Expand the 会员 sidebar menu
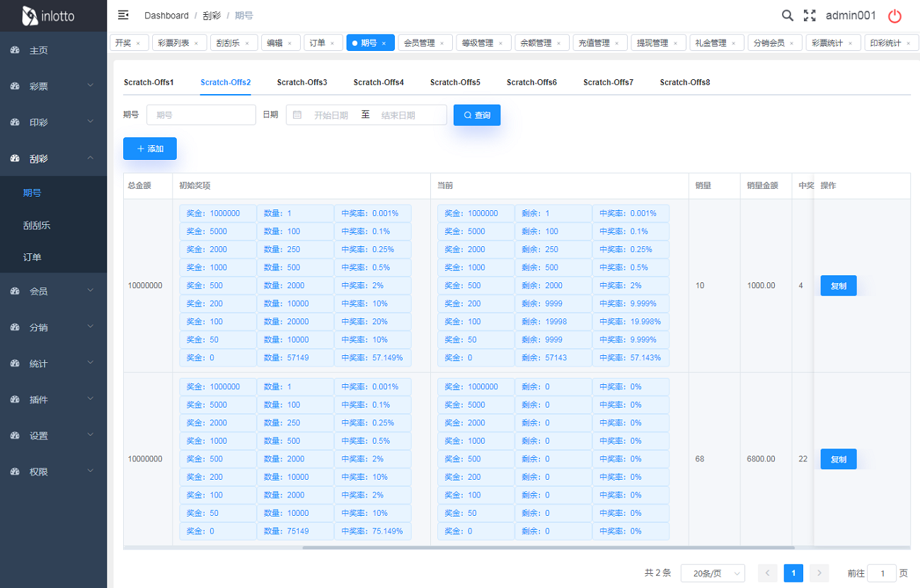 [x=53, y=291]
